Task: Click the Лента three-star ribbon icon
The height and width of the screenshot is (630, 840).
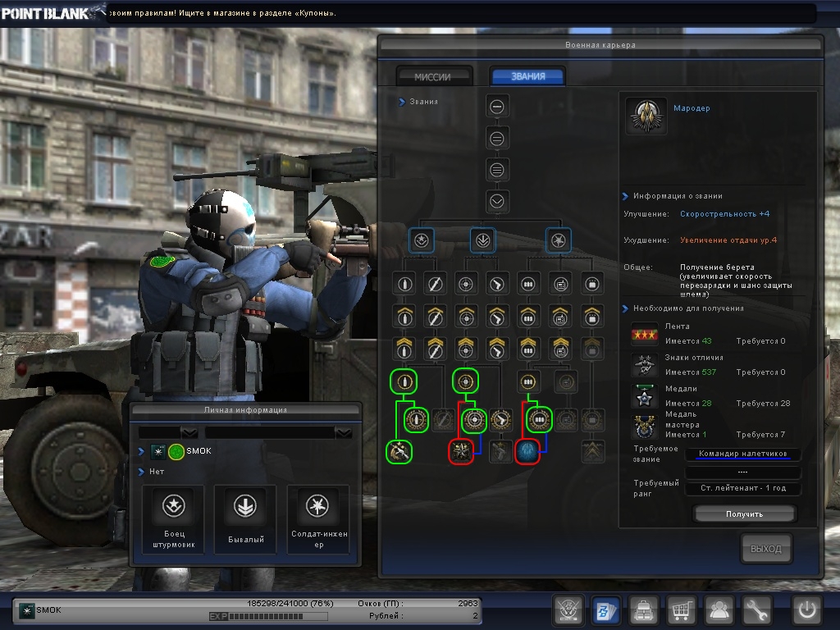Action: pyautogui.click(x=645, y=335)
